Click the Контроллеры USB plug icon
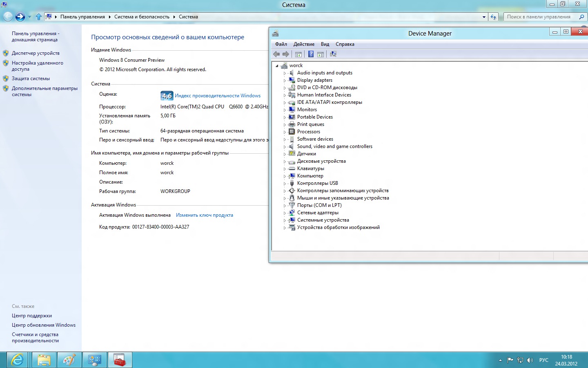Screen dimensions: 588x368 292,183
